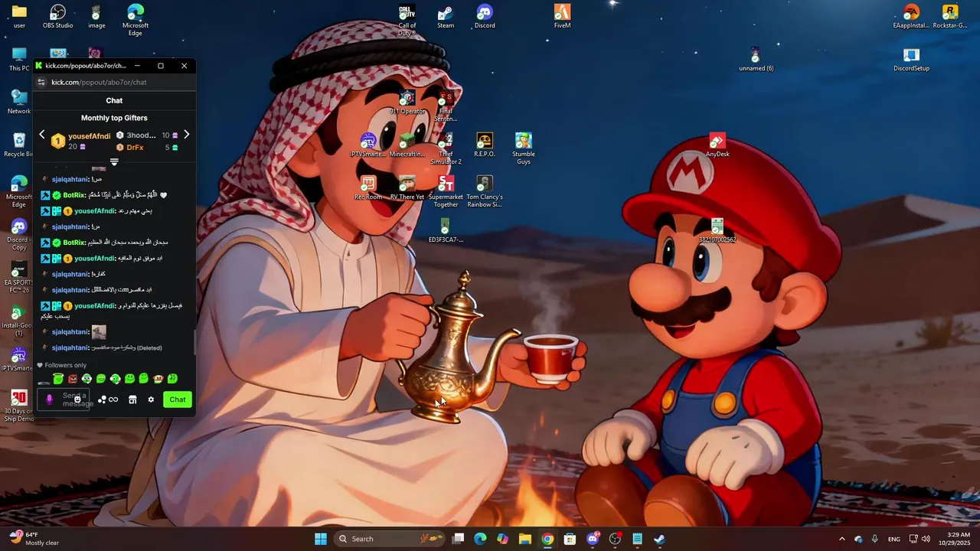This screenshot has height=551, width=980.
Task: Open the Windows Start menu
Action: click(x=321, y=539)
